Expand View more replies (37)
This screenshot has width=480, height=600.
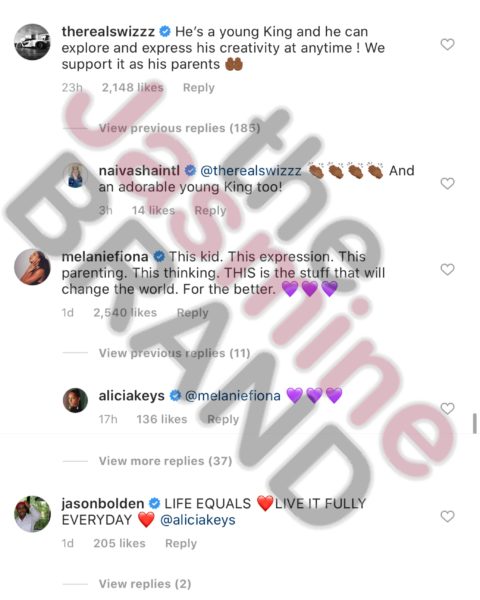[165, 461]
